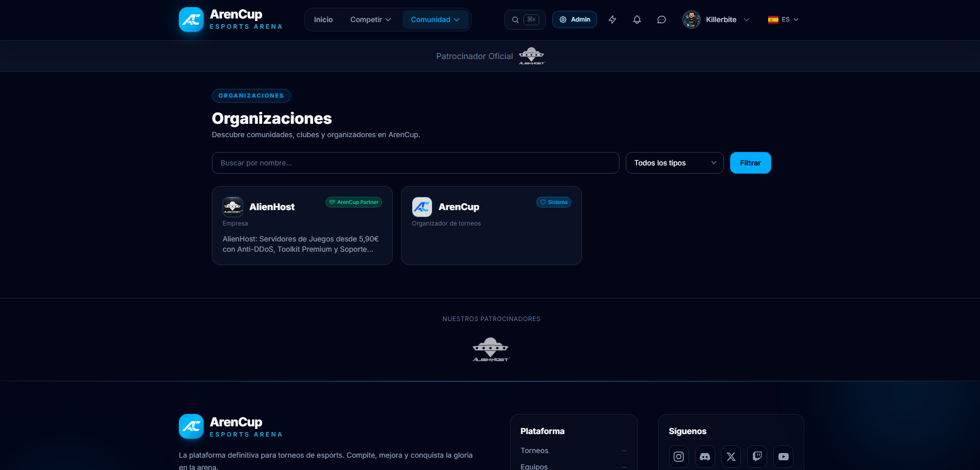This screenshot has width=980, height=470.
Task: Click the 'Empresa' label on AlienHost card
Action: (235, 223)
